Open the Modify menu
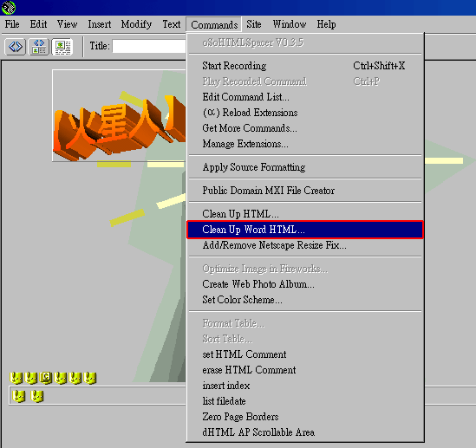This screenshot has height=448, width=476. (136, 24)
